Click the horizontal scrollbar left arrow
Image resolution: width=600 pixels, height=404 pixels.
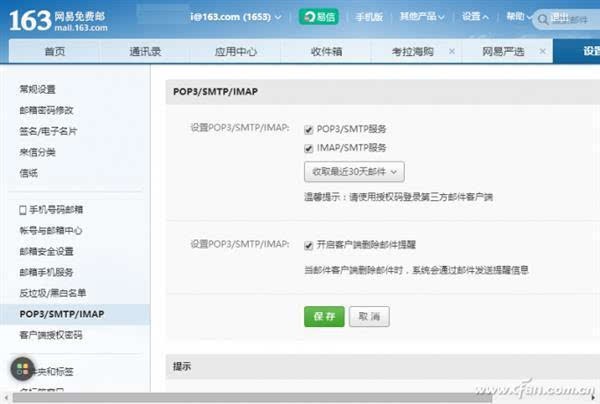pos(6,398)
